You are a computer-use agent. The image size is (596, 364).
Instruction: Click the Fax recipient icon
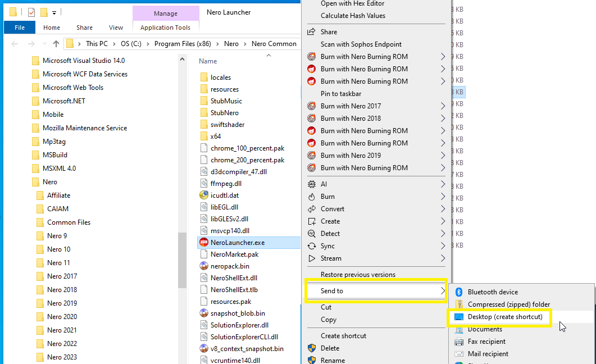[459, 342]
